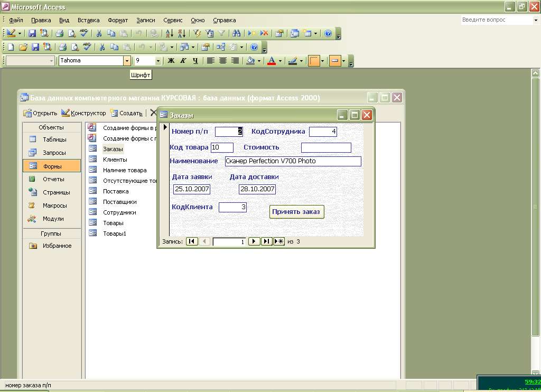Click the Наименование text field

(x=293, y=161)
